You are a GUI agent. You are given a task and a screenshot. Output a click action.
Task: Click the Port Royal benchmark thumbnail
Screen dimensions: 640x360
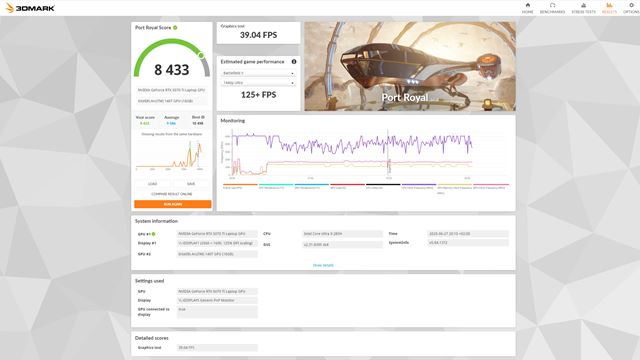(410, 67)
